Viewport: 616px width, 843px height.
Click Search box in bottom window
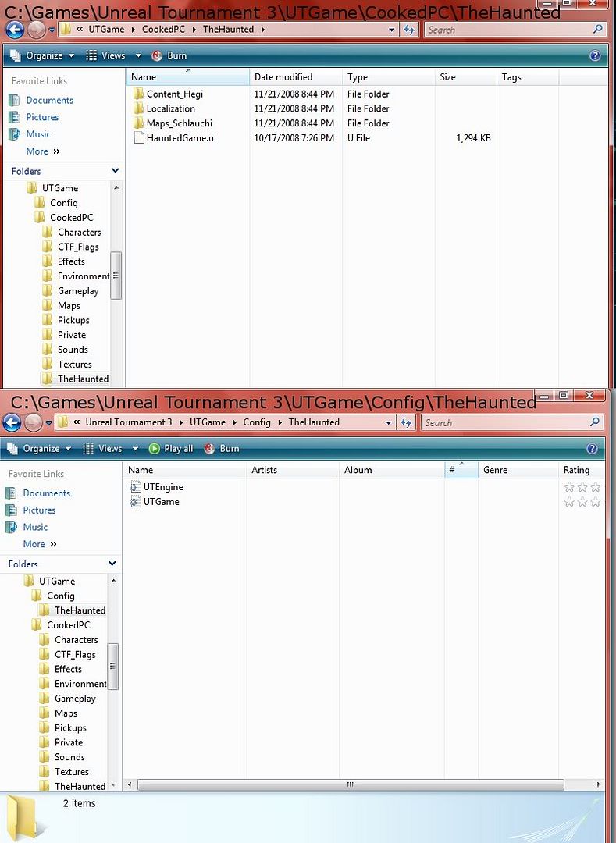pos(511,422)
